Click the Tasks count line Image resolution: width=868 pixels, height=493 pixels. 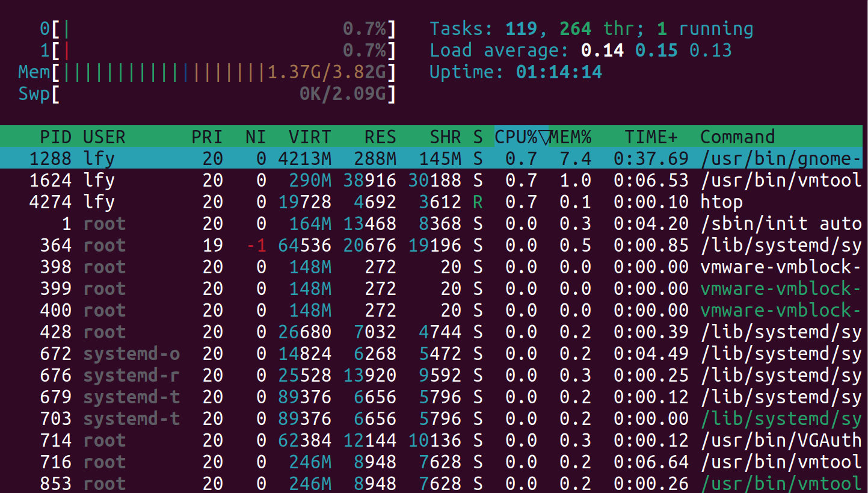pos(591,28)
